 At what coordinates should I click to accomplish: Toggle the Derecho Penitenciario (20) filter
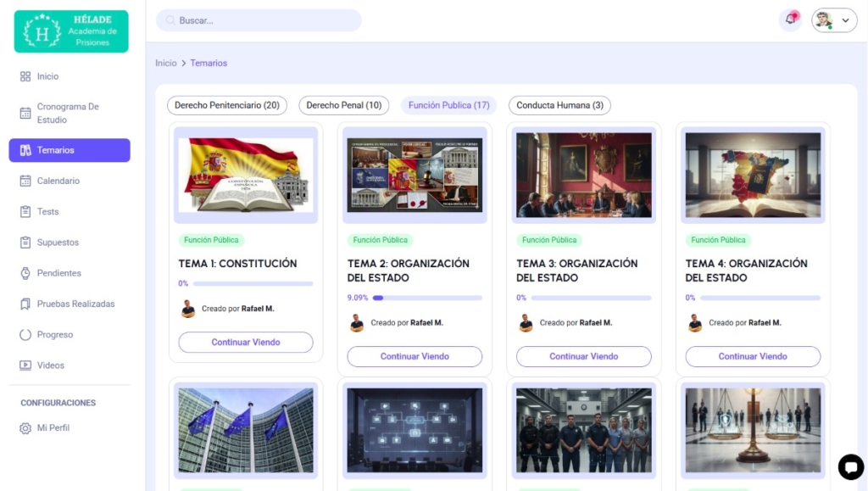[x=227, y=105]
